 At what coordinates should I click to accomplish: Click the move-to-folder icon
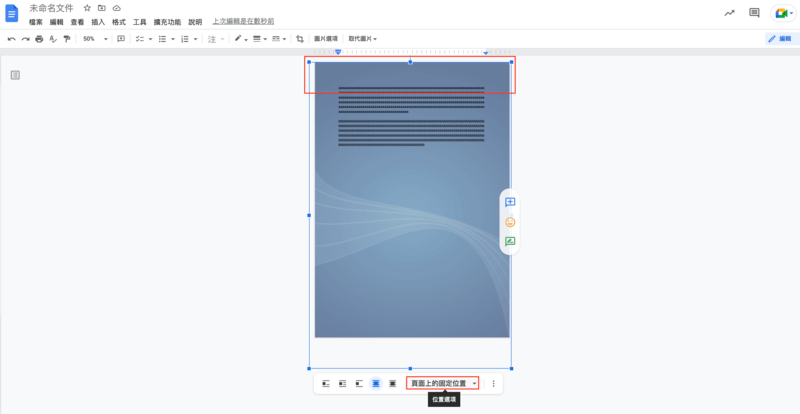(x=102, y=8)
